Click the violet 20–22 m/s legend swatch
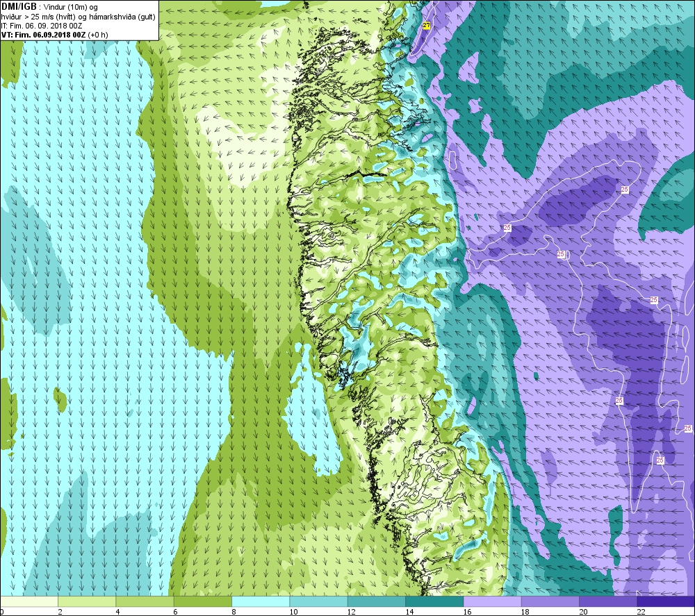 pos(608,601)
